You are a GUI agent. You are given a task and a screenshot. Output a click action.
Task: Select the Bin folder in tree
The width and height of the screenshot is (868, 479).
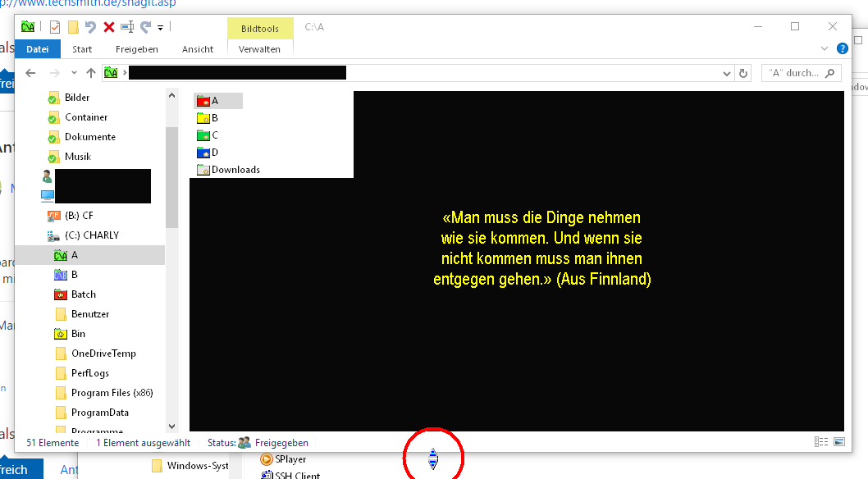(78, 334)
